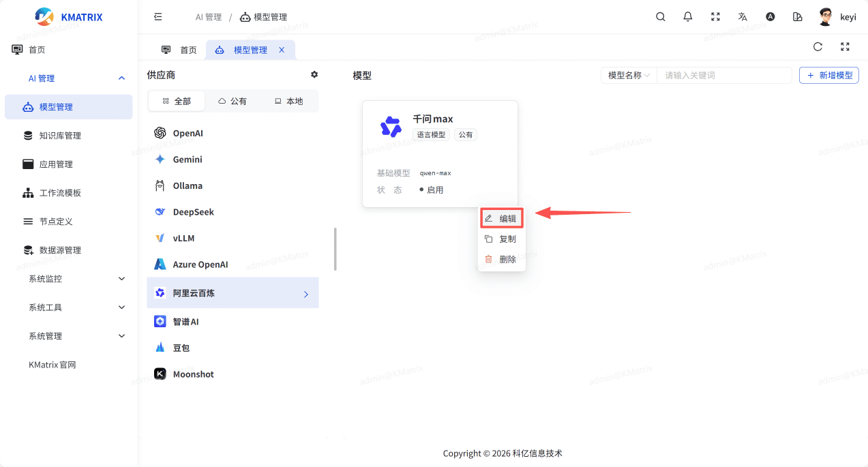This screenshot has height=467, width=868.
Task: Open the KMatrix 官网 link
Action: pyautogui.click(x=53, y=365)
